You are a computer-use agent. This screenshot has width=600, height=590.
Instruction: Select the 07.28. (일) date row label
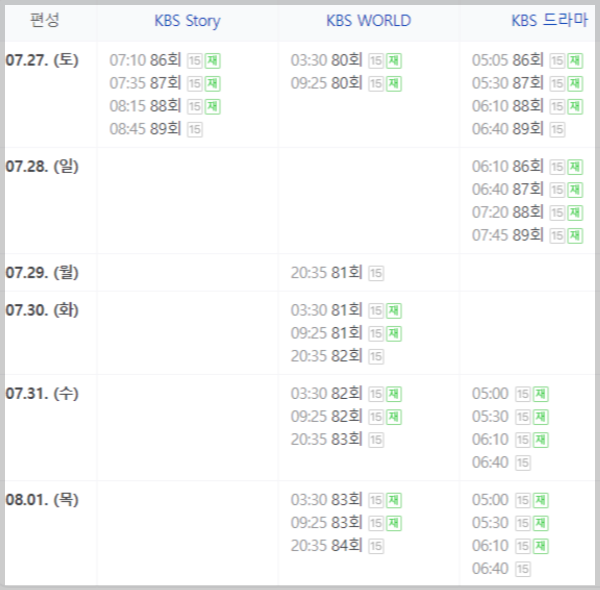42,166
